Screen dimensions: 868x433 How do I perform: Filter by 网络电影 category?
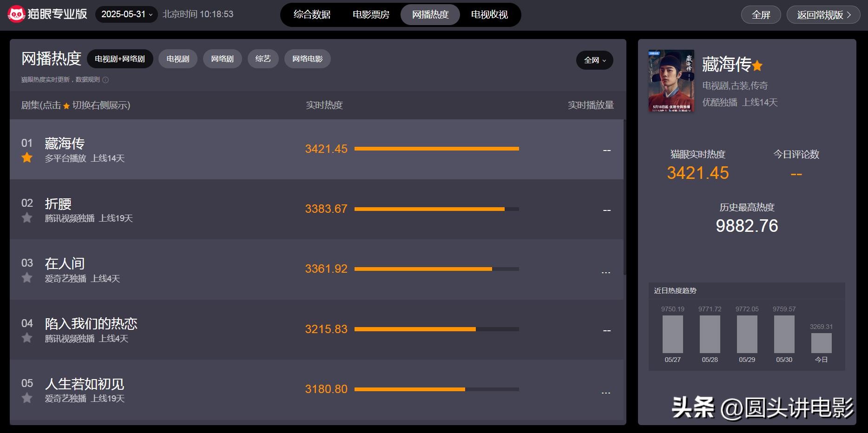point(307,59)
